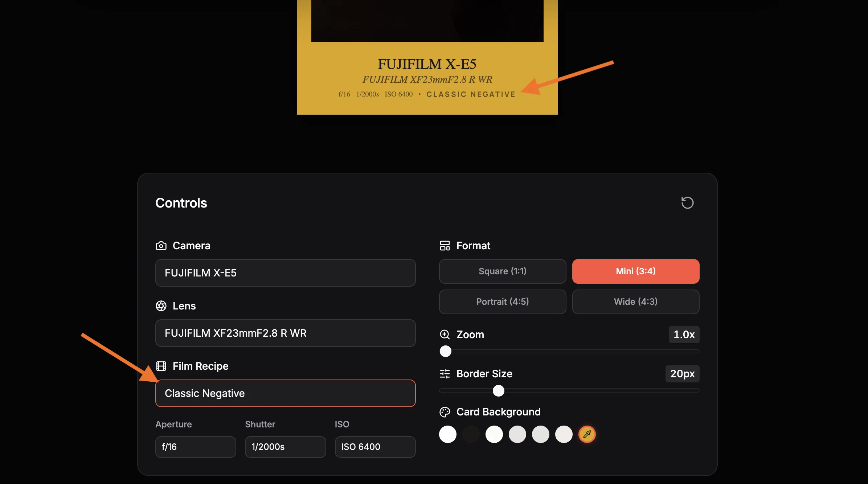Select Portrait (4:5) format
This screenshot has height=484, width=868.
(x=503, y=302)
